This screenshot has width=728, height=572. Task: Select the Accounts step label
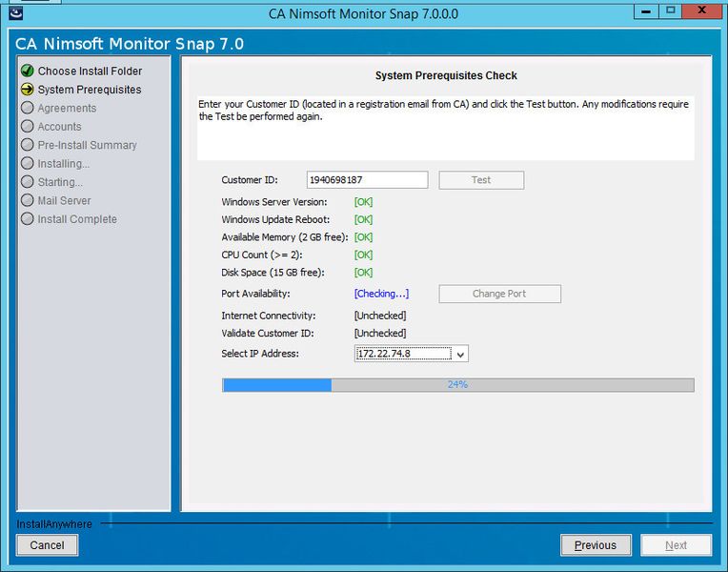click(x=59, y=127)
